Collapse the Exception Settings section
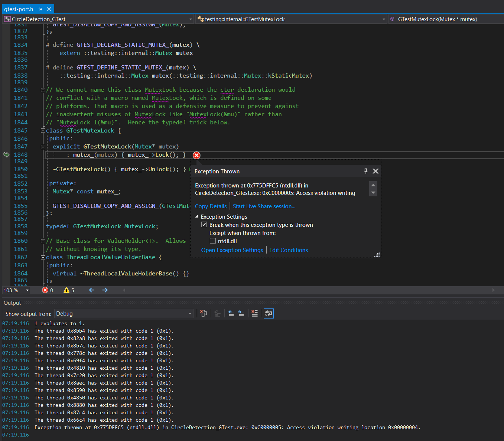This screenshot has height=441, width=504. tap(197, 216)
